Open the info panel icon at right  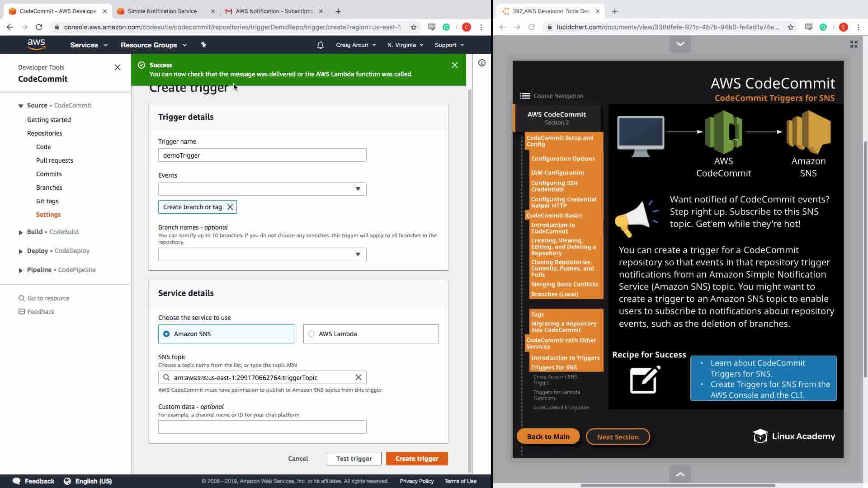click(x=482, y=63)
